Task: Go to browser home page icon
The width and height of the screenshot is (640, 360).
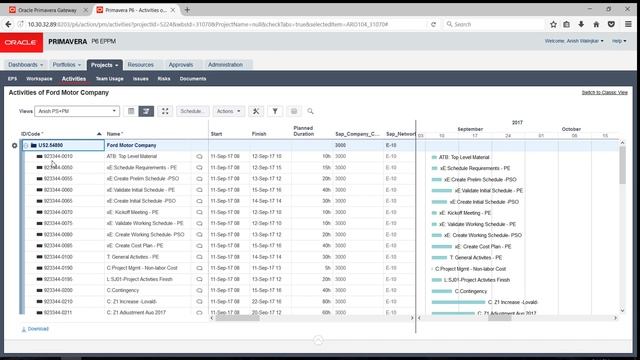Action: pyautogui.click(x=596, y=24)
